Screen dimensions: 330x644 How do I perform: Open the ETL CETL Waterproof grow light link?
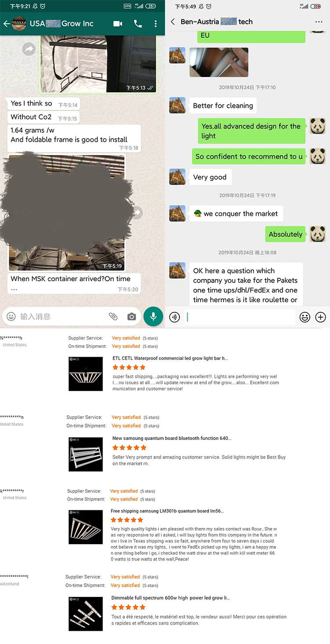pos(170,359)
